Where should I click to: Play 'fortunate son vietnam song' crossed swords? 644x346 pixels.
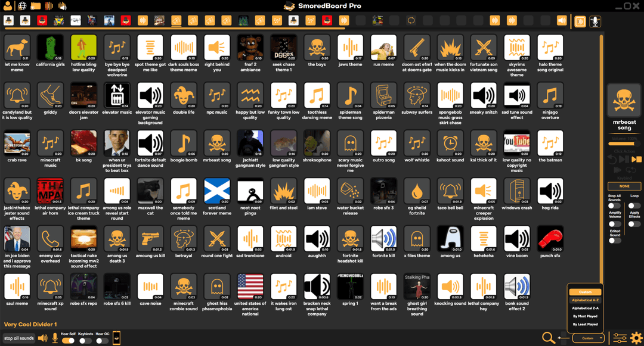click(484, 48)
